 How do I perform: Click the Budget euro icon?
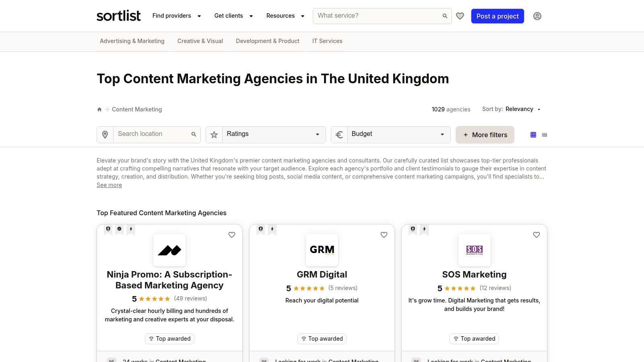pos(339,135)
